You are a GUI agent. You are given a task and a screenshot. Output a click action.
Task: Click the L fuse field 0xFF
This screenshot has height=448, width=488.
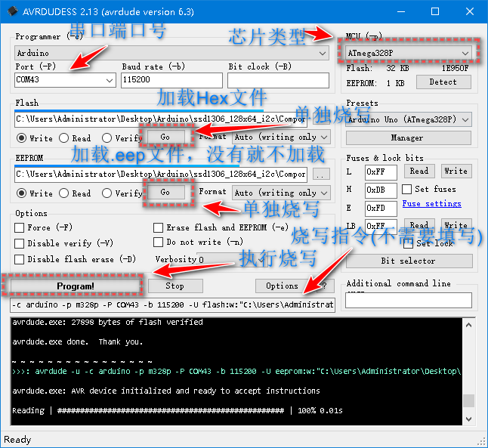(x=381, y=172)
